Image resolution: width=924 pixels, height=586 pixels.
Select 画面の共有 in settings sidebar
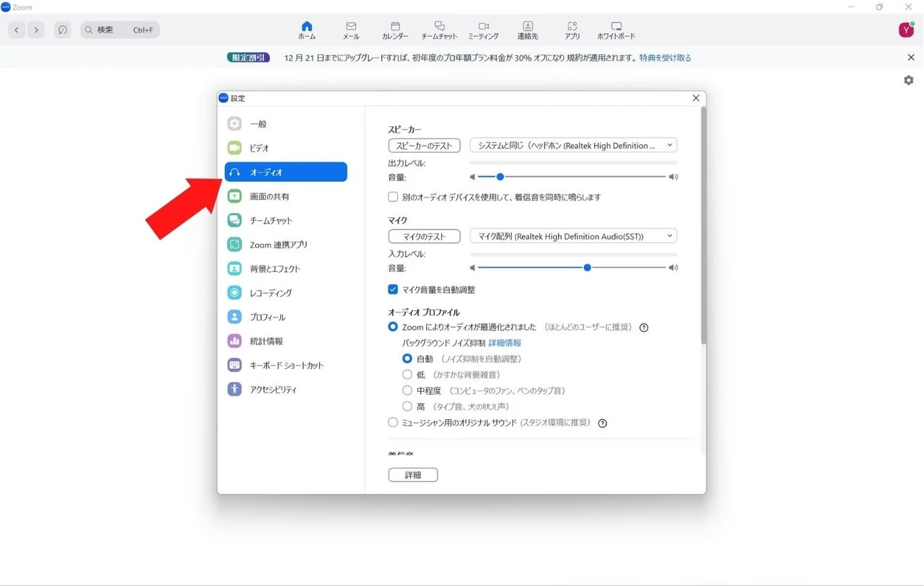tap(286, 196)
